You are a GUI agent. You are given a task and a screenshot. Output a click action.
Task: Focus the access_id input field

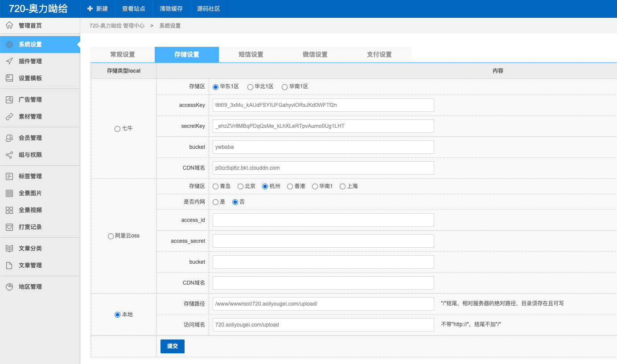(x=323, y=220)
